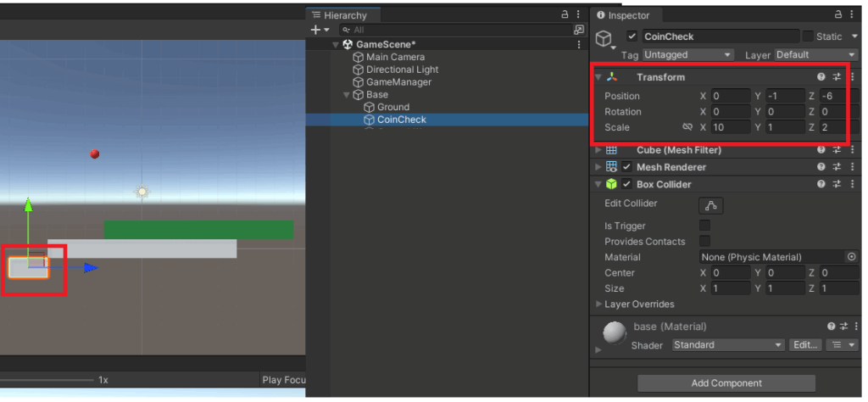Open the Tag dropdown showing Untagged

coord(687,55)
